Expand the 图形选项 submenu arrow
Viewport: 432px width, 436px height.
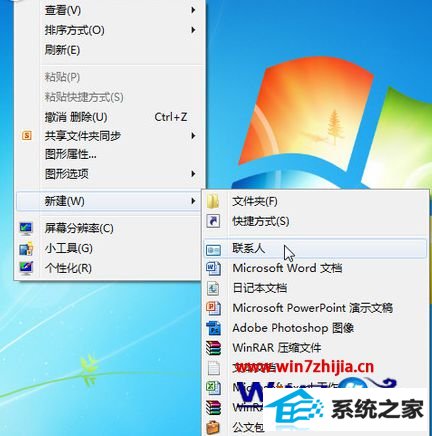pyautogui.click(x=193, y=174)
